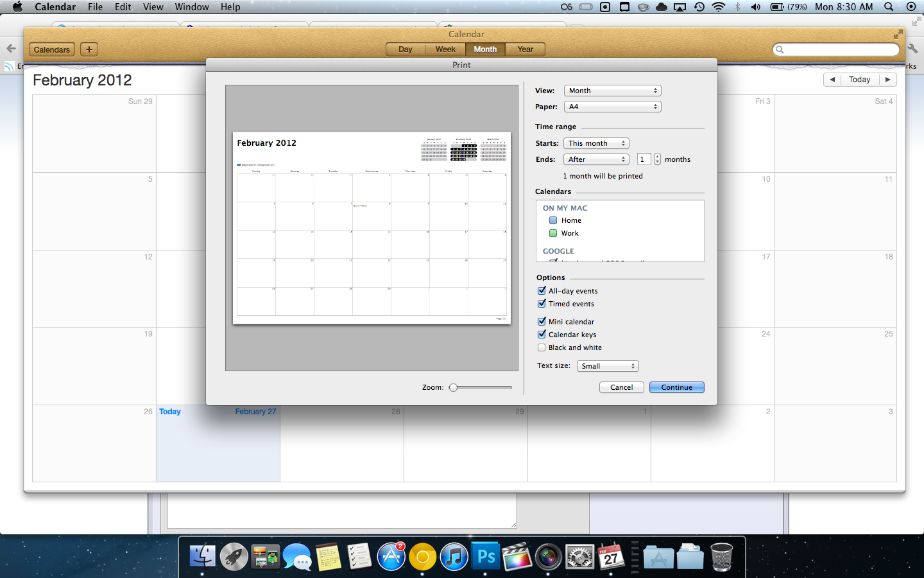Launch Final Cut Pro from the Dock
The image size is (924, 578).
[517, 556]
